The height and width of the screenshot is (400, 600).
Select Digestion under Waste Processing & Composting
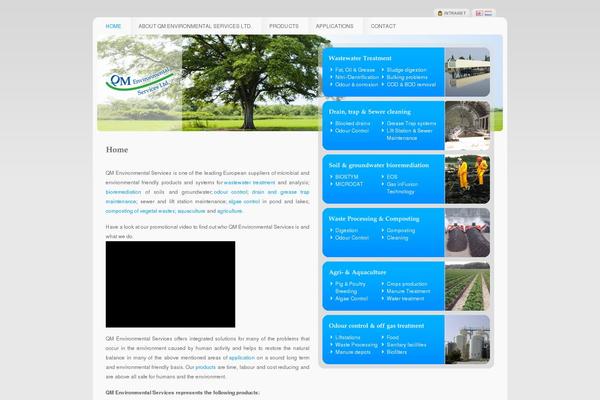click(346, 231)
